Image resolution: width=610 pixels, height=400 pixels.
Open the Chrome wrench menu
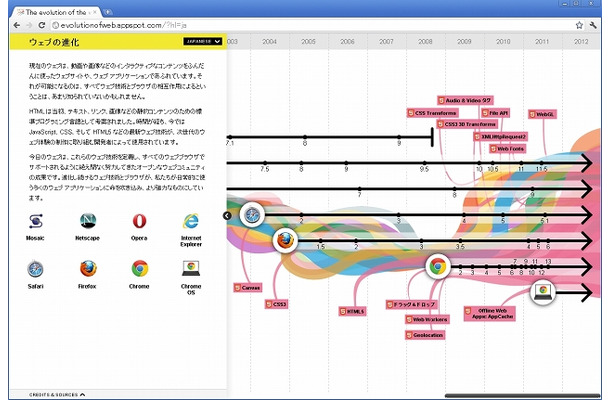pyautogui.click(x=593, y=25)
